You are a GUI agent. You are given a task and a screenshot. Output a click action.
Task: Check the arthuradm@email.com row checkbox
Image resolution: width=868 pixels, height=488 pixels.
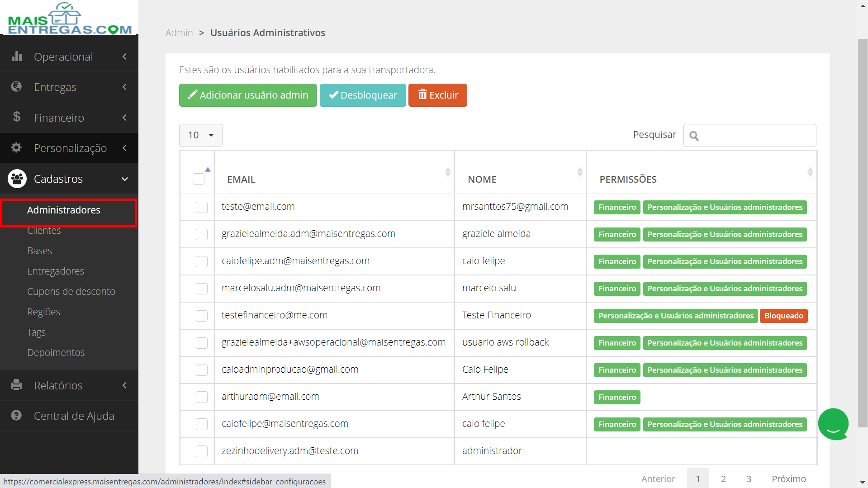(x=202, y=397)
